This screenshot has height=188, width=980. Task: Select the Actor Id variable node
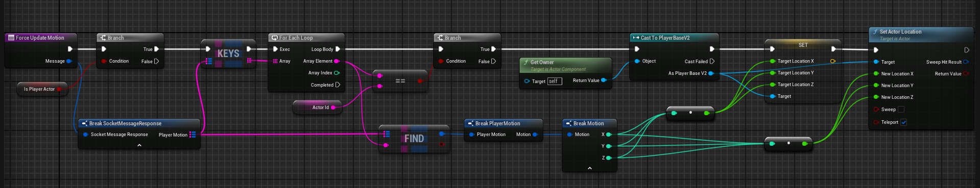point(317,108)
